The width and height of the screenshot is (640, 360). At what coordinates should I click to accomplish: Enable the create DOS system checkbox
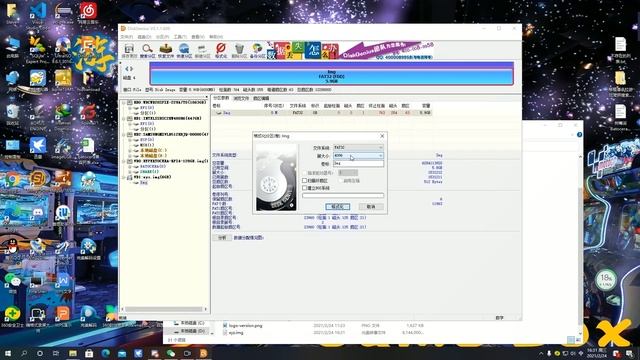click(304, 188)
